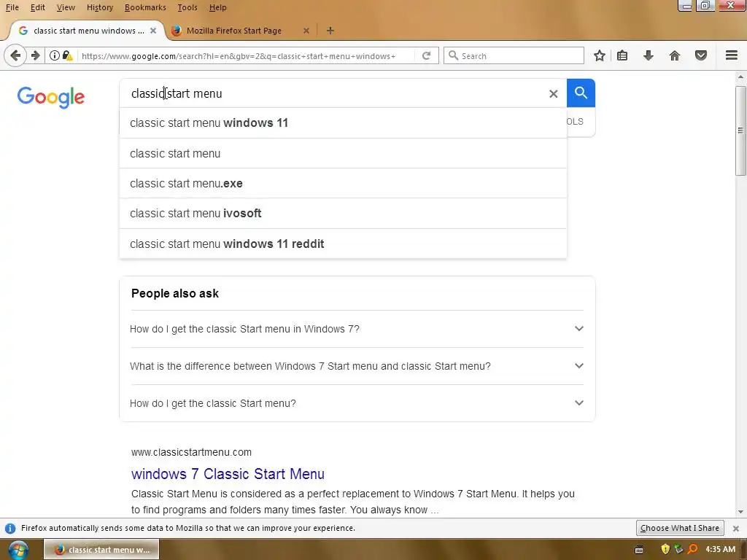Open the Windows Start orb
Screen dimensions: 747x560
18,550
